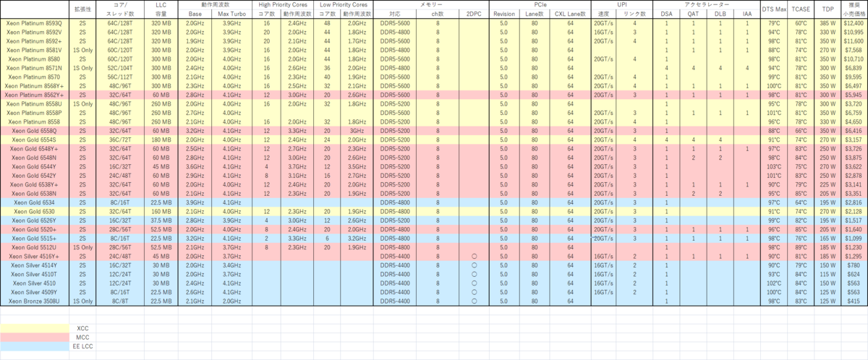Select the 'Xeon Platinum 8562Y+' cell
Screen dimensions: 868x360
click(x=34, y=94)
